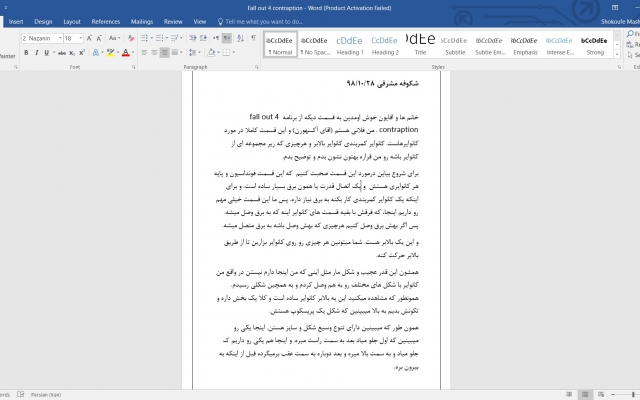Expand the numbering library dropdown arrow

pyautogui.click(x=167, y=38)
